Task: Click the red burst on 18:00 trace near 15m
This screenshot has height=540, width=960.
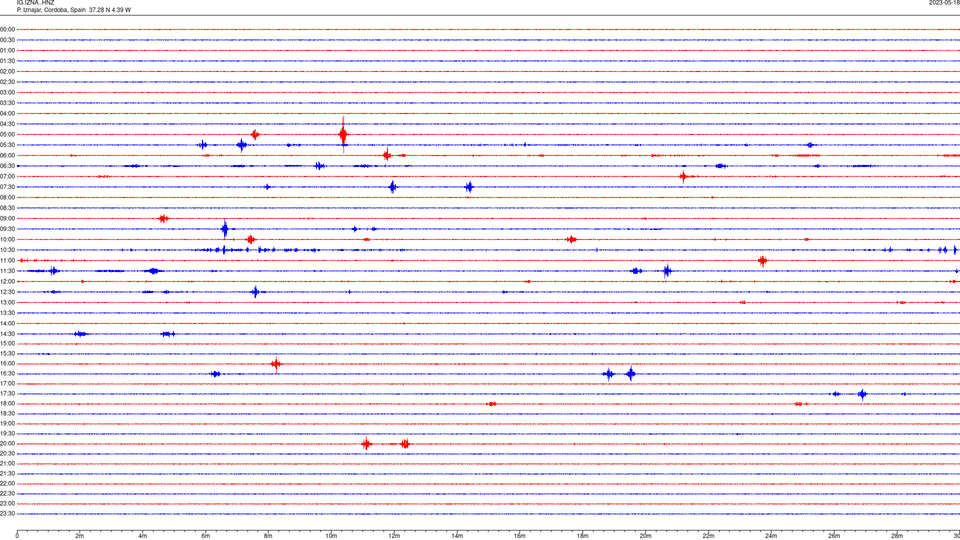Action: [x=492, y=404]
